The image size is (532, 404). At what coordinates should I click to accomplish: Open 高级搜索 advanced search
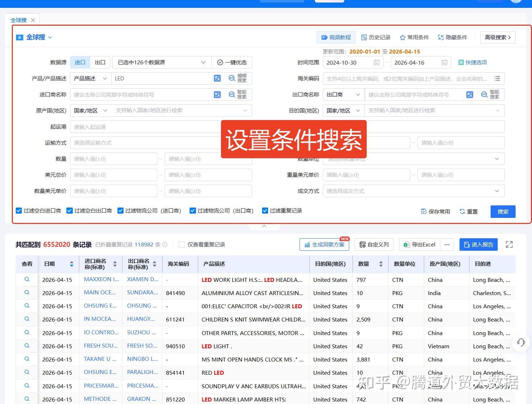[498, 38]
